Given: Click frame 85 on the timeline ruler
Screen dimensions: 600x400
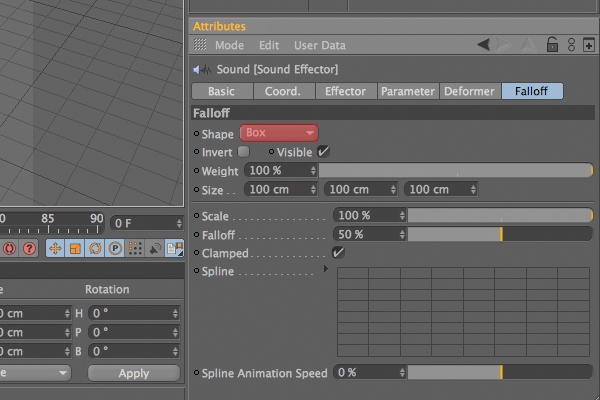Looking at the screenshot, I should pos(48,219).
